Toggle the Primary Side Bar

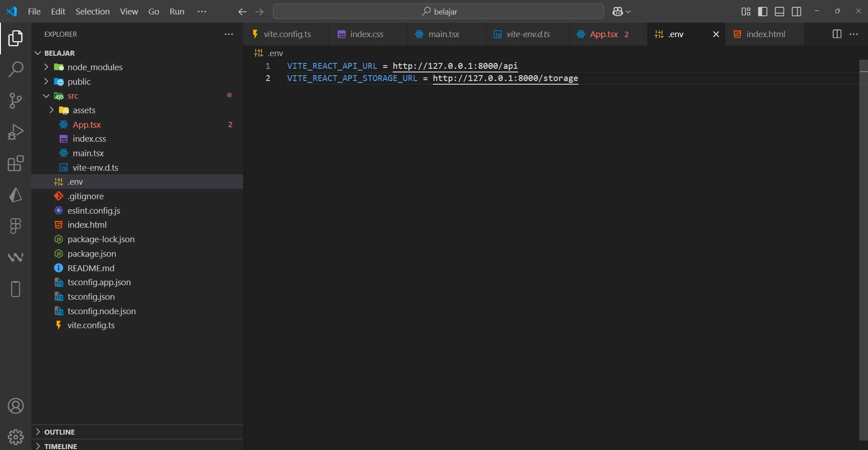(763, 12)
